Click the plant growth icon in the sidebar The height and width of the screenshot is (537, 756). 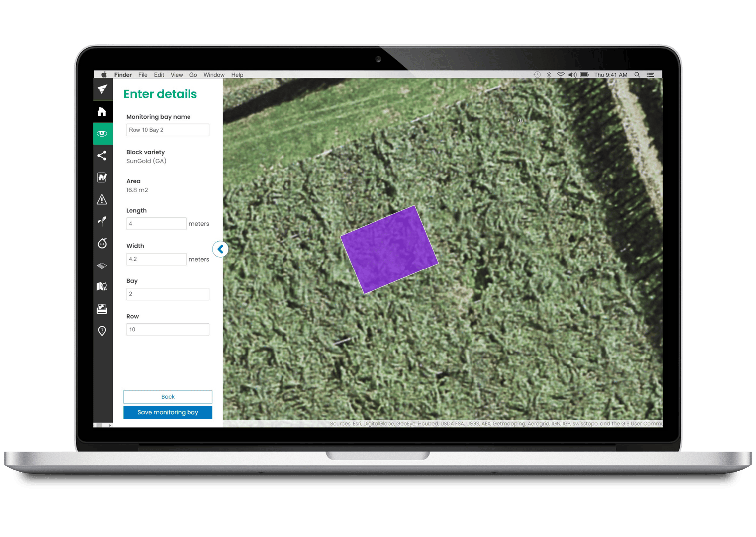(x=102, y=222)
